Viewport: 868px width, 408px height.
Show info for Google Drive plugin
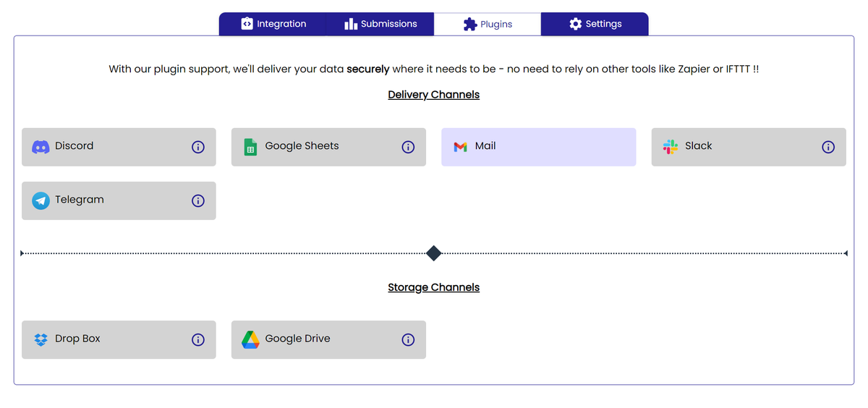408,339
